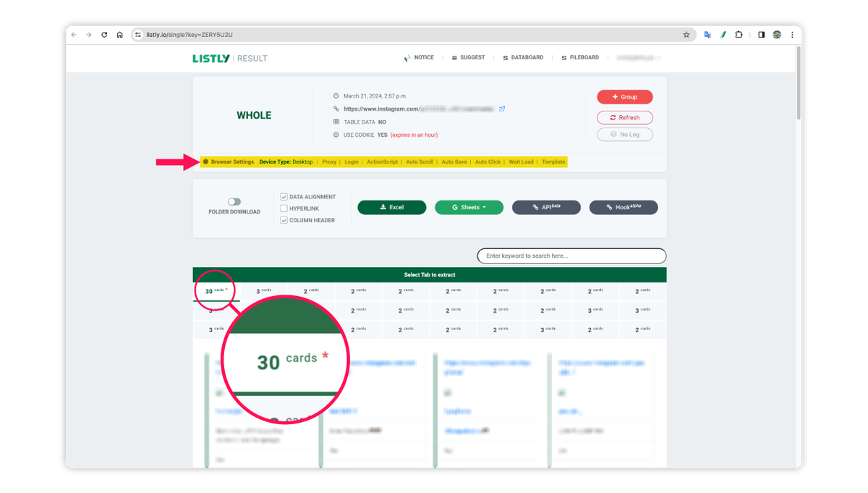Uncheck the DATA ALIGNMENT checkbox
Image resolution: width=868 pixels, height=493 pixels.
click(x=284, y=197)
